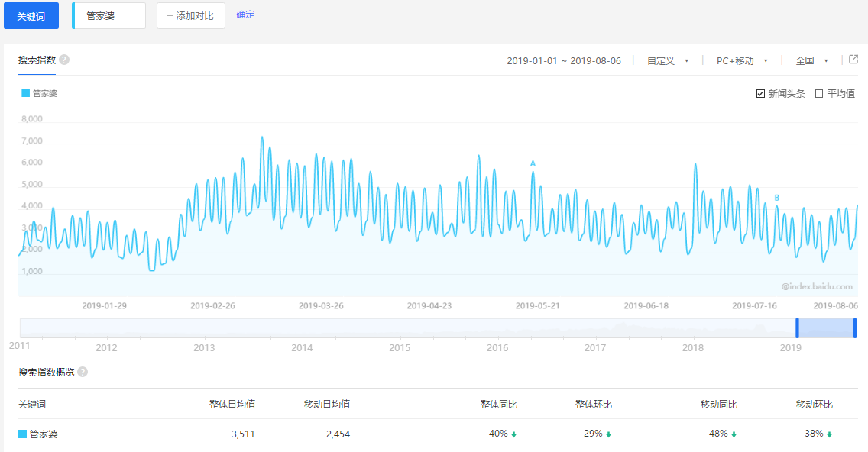Click the 管家婆 keyword input field

coord(108,15)
